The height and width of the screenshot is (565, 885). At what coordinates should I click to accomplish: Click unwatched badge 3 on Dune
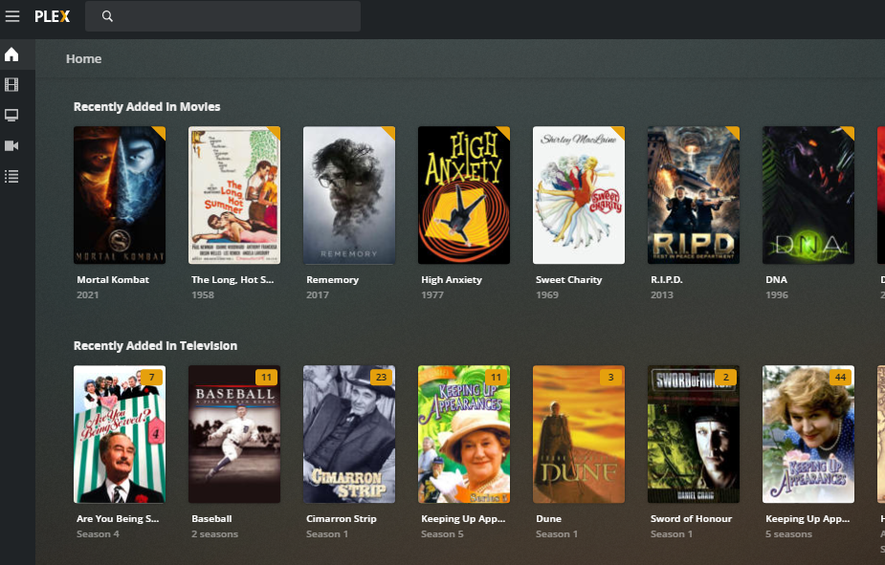coord(611,377)
